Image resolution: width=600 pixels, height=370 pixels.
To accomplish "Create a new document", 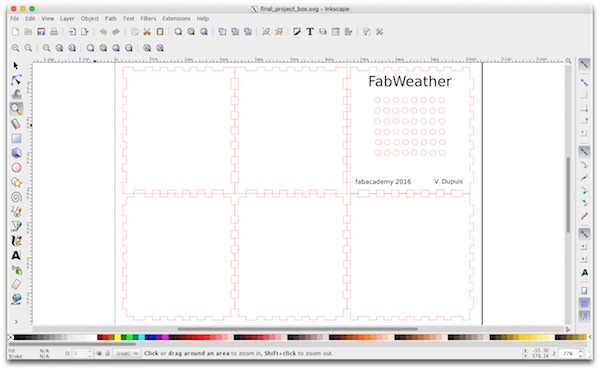I will coord(15,32).
